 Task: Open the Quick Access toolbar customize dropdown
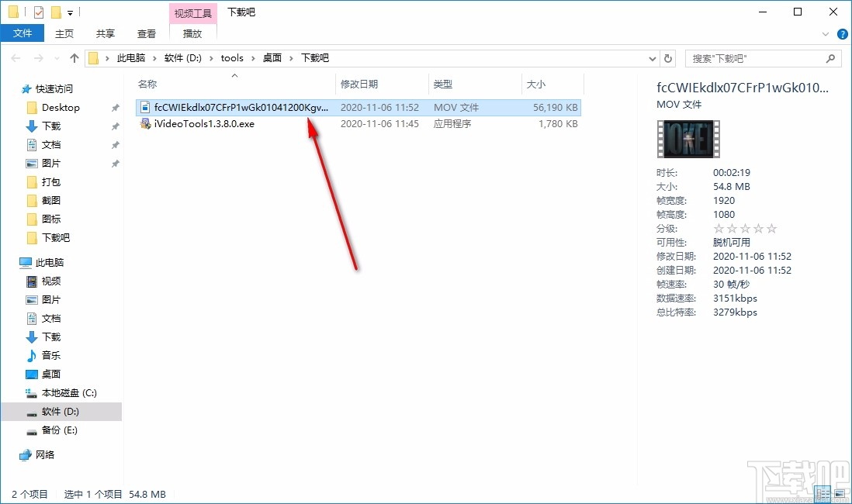[68, 12]
